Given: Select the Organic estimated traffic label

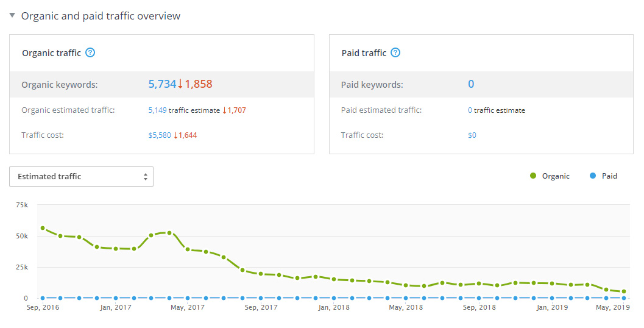Looking at the screenshot, I should [x=68, y=110].
